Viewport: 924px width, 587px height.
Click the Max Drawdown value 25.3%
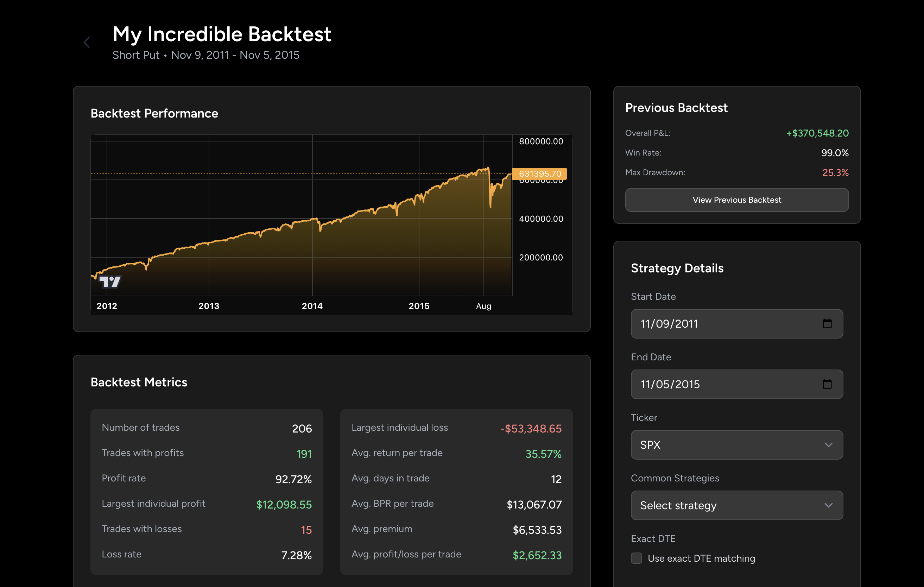[835, 172]
